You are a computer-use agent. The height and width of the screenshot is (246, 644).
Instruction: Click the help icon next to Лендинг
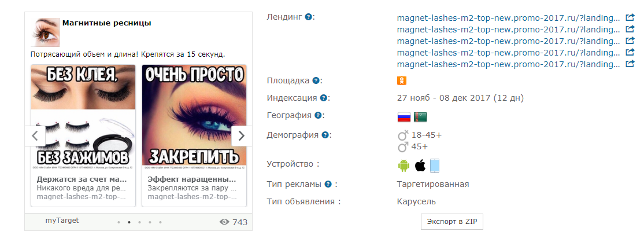tap(308, 17)
